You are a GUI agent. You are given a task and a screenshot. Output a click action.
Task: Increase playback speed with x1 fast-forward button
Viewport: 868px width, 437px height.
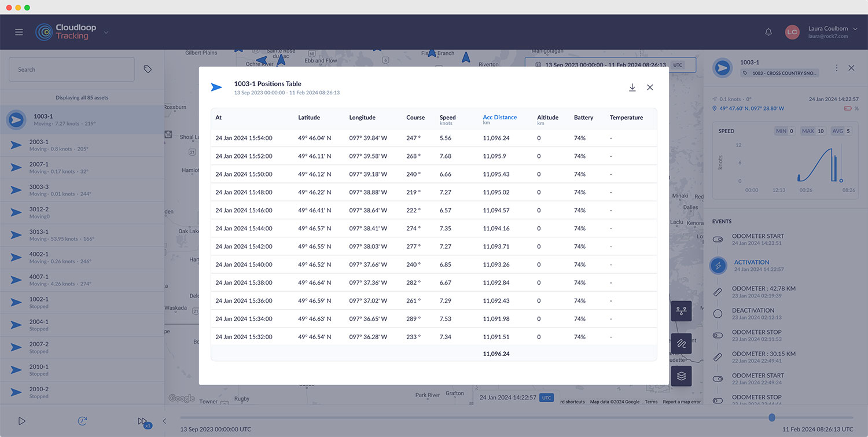click(142, 421)
